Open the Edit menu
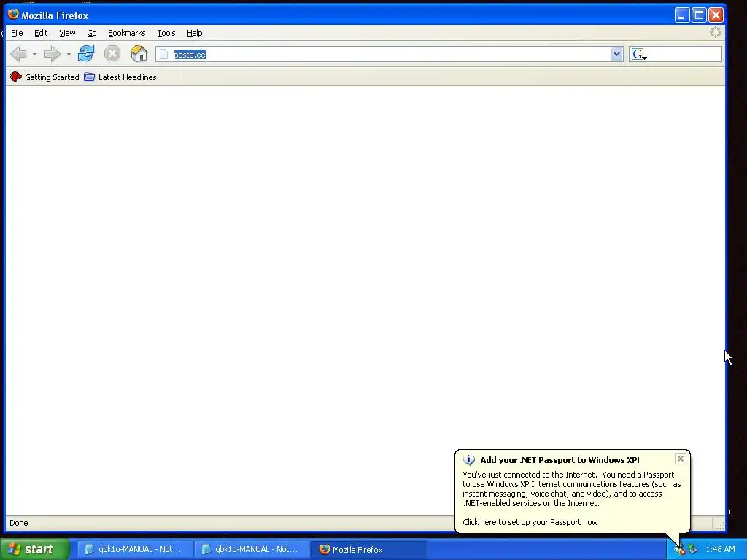The height and width of the screenshot is (560, 747). (x=41, y=33)
